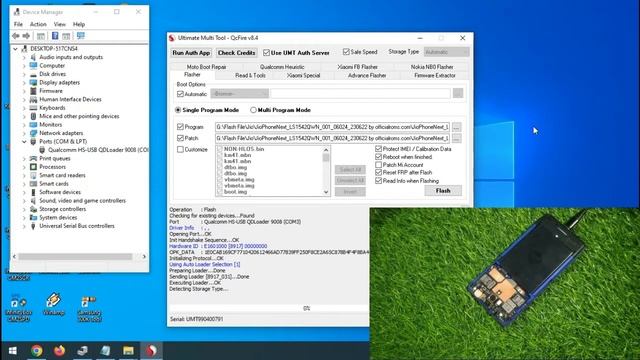
Task: Open File menu in Device Manager
Action: pos(18,24)
